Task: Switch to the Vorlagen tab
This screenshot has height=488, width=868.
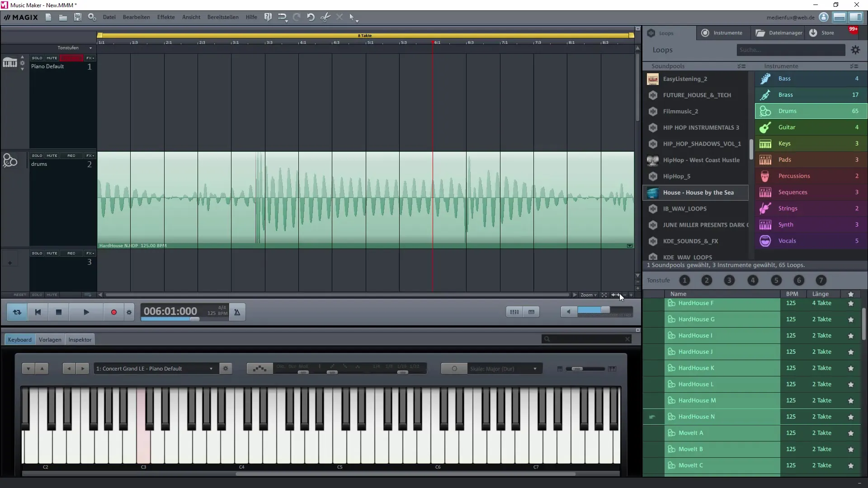Action: pyautogui.click(x=50, y=340)
